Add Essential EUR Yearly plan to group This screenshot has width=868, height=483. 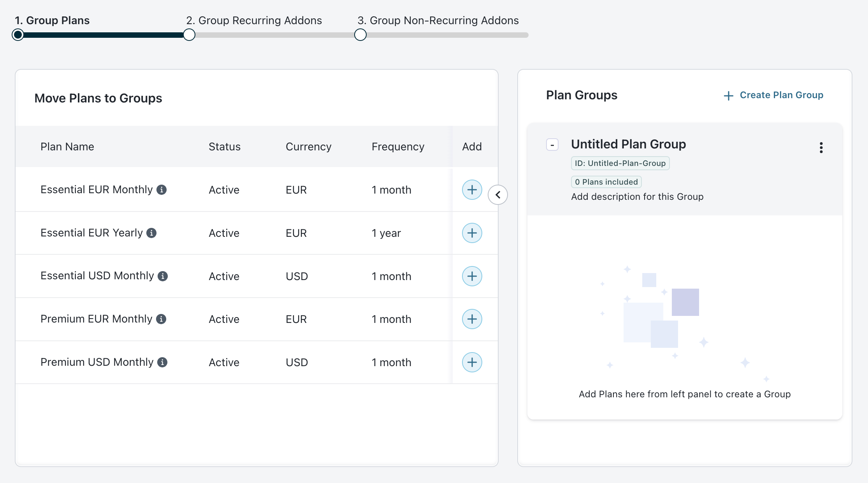point(472,233)
